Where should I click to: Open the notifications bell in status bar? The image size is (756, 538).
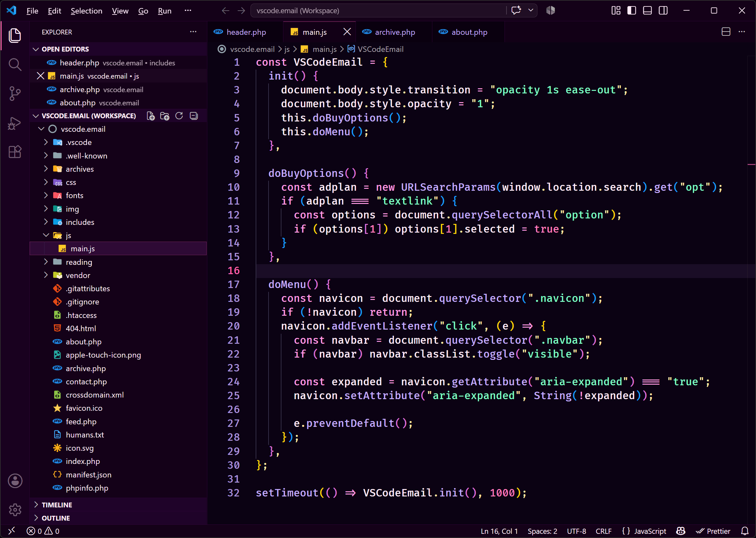(x=745, y=531)
